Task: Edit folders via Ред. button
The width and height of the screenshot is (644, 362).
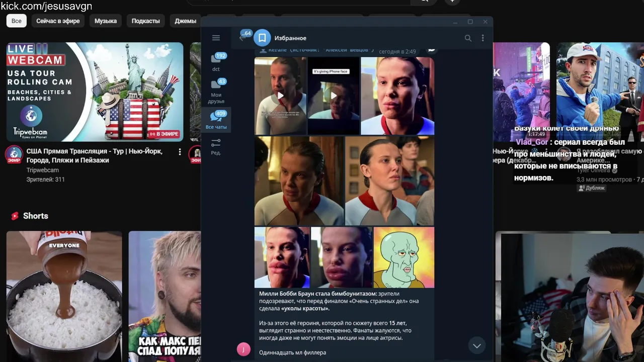Action: coord(216,146)
